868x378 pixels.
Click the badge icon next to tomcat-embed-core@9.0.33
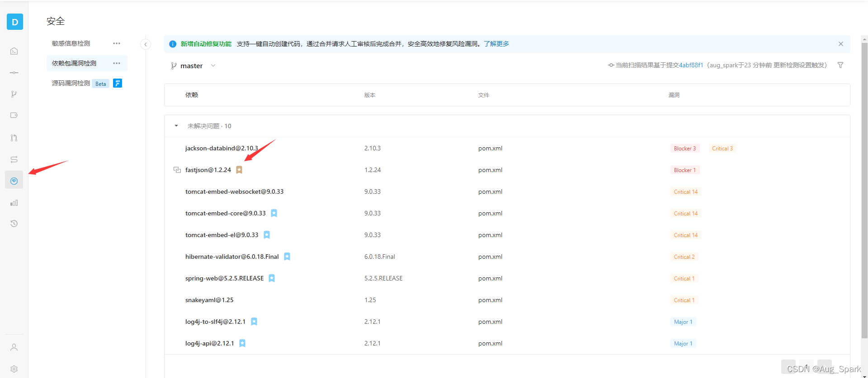pos(274,213)
